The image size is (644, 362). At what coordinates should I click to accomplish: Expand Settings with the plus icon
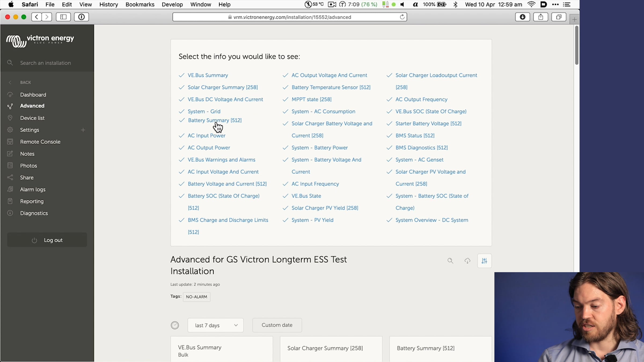click(x=83, y=130)
